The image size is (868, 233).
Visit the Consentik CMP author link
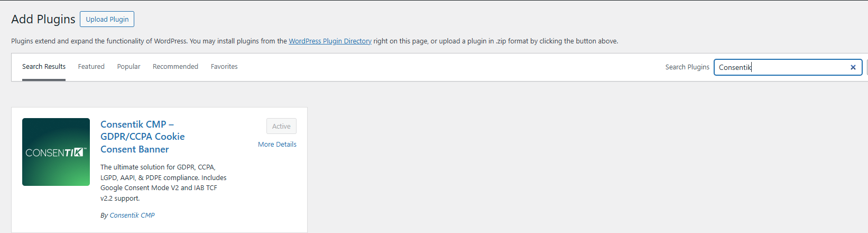[132, 216]
